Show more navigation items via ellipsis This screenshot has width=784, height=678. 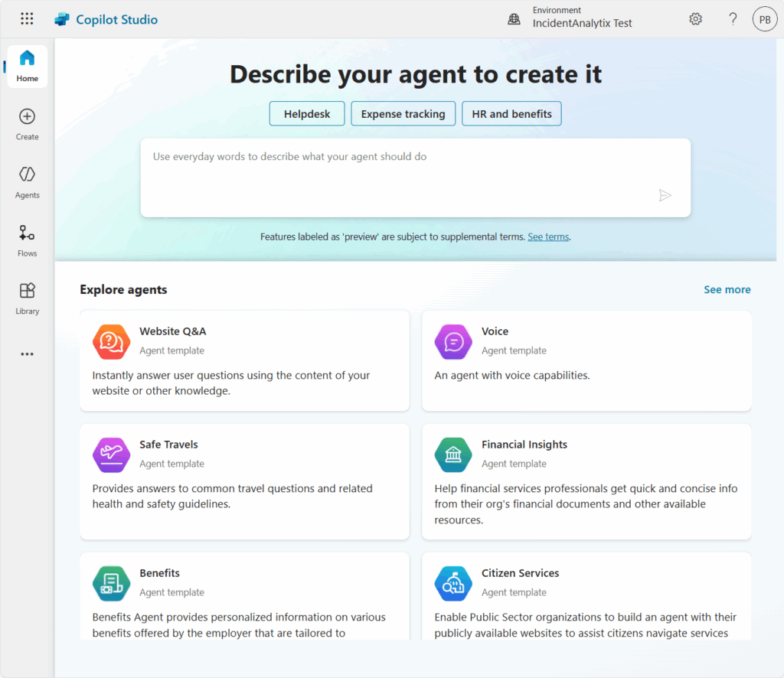(27, 354)
